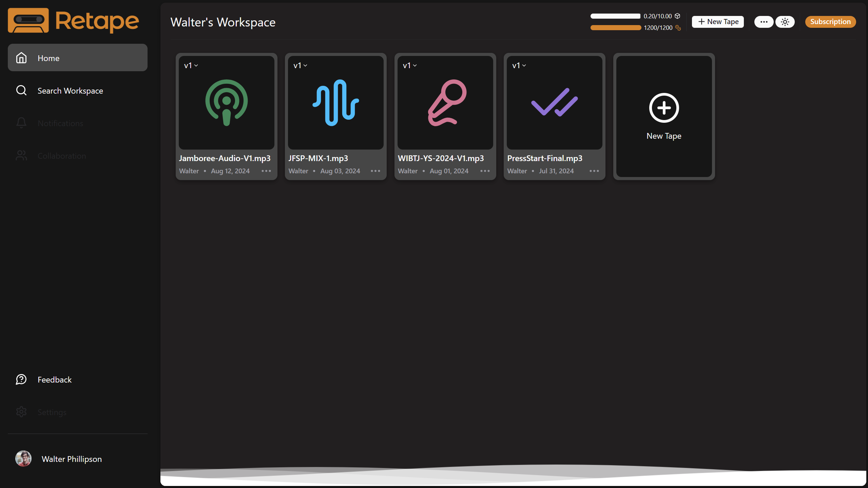Open the Feedback chat bubble icon

coord(21,379)
